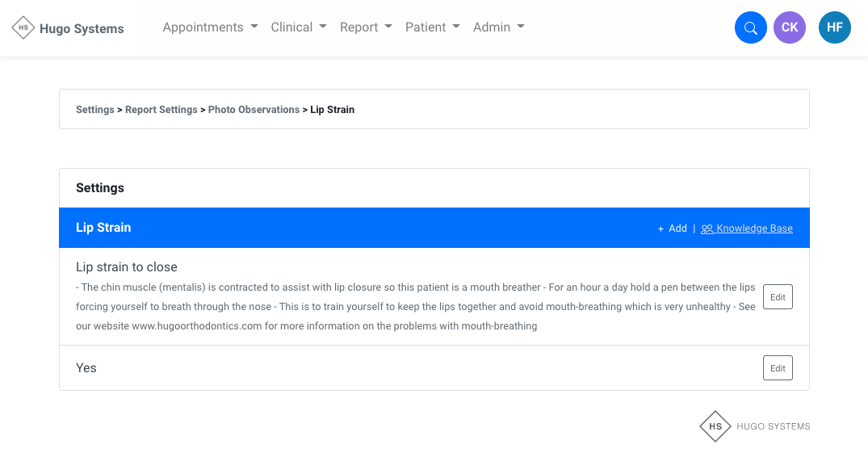Click the purple CK user avatar
Viewport: 868px width, 453px height.
tap(789, 27)
